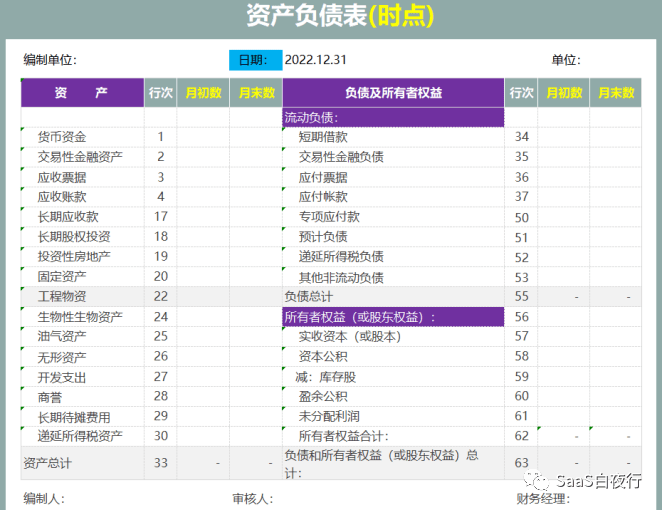Click the 递延所得税资产 cell
Image resolution: width=663 pixels, height=510 pixels.
[82, 436]
